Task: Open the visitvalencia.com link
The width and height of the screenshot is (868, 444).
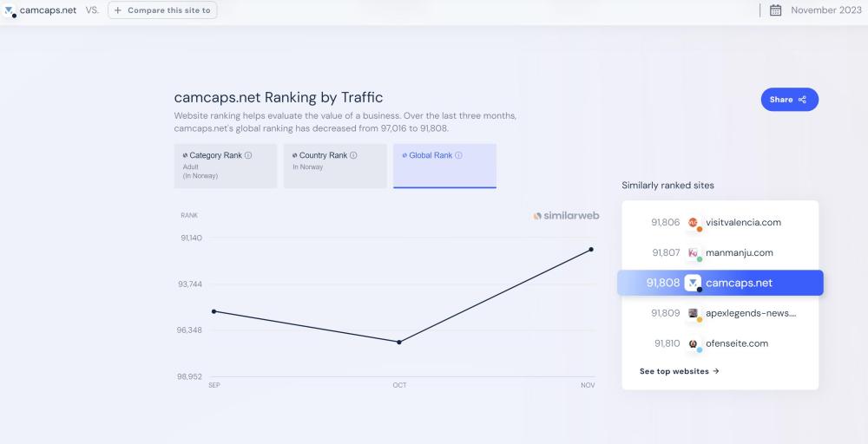Action: (x=743, y=222)
